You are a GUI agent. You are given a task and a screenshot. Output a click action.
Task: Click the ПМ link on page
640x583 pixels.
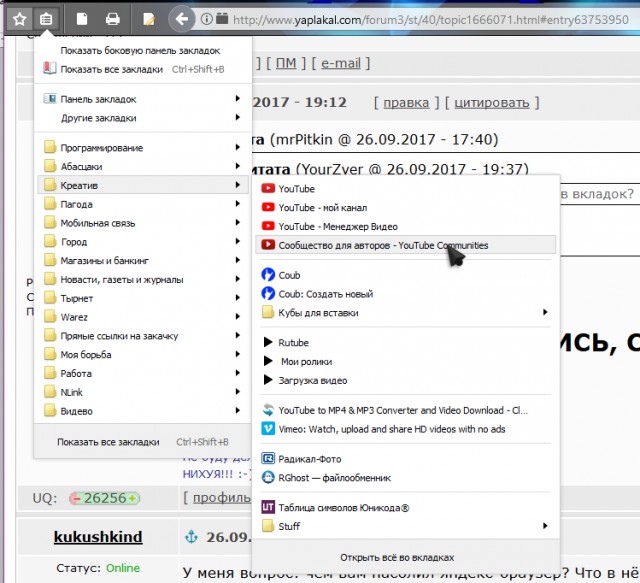click(x=286, y=63)
